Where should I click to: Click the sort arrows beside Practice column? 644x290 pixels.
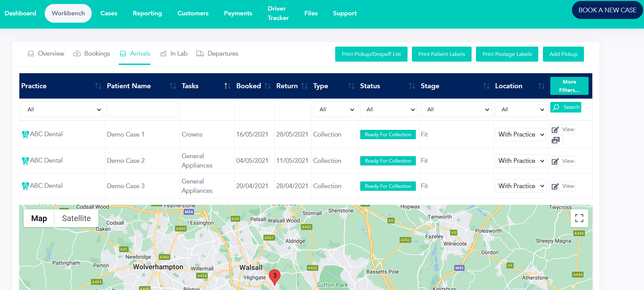(98, 86)
